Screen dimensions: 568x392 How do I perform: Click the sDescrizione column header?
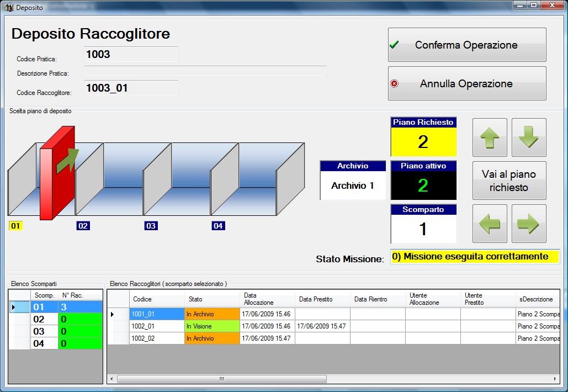538,299
